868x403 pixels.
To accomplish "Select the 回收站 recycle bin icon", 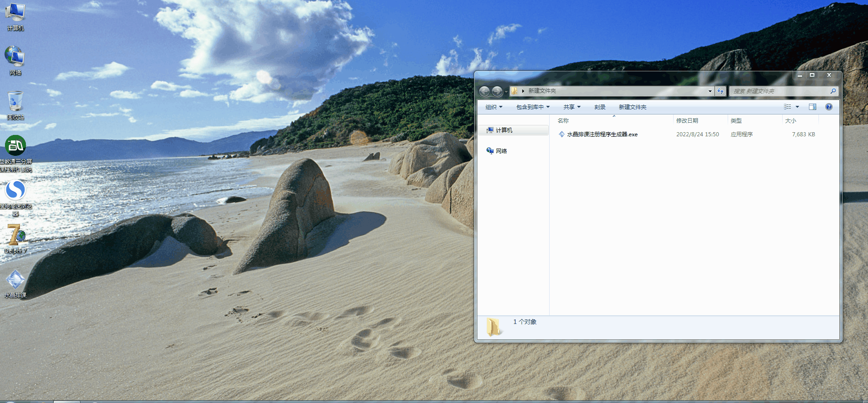I will pyautogui.click(x=15, y=103).
